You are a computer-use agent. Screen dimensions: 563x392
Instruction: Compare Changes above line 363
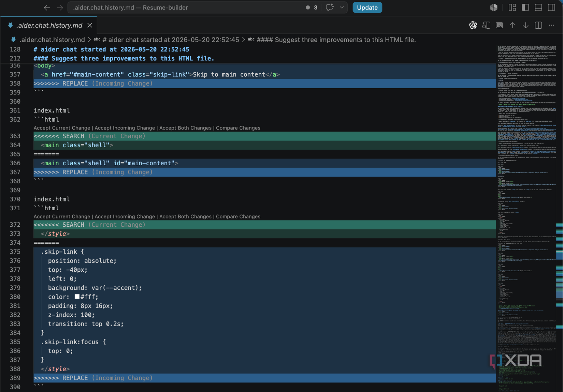[x=238, y=128]
